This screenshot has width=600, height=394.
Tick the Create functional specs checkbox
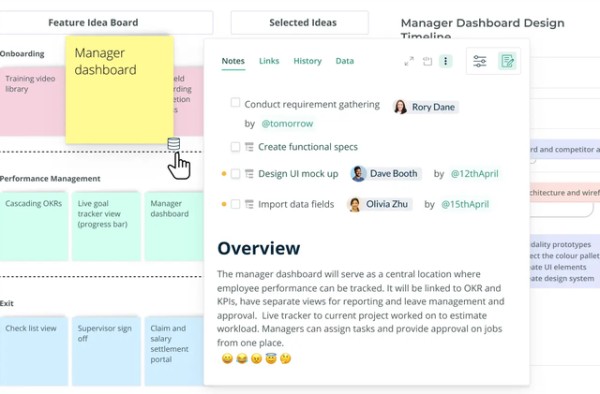pyautogui.click(x=235, y=147)
